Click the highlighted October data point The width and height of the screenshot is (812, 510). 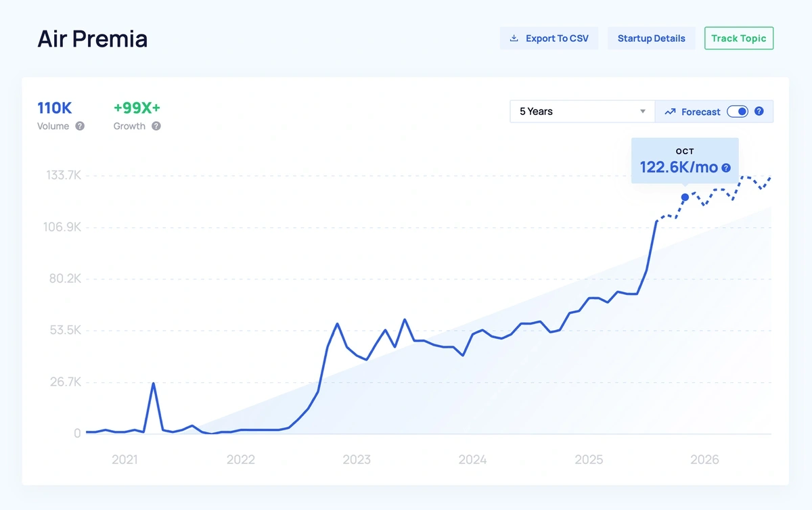[x=685, y=197]
